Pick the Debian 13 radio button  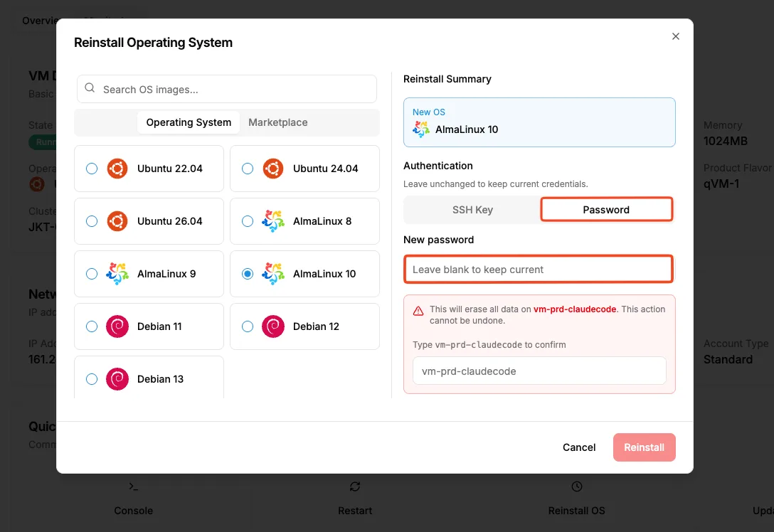pyautogui.click(x=92, y=379)
